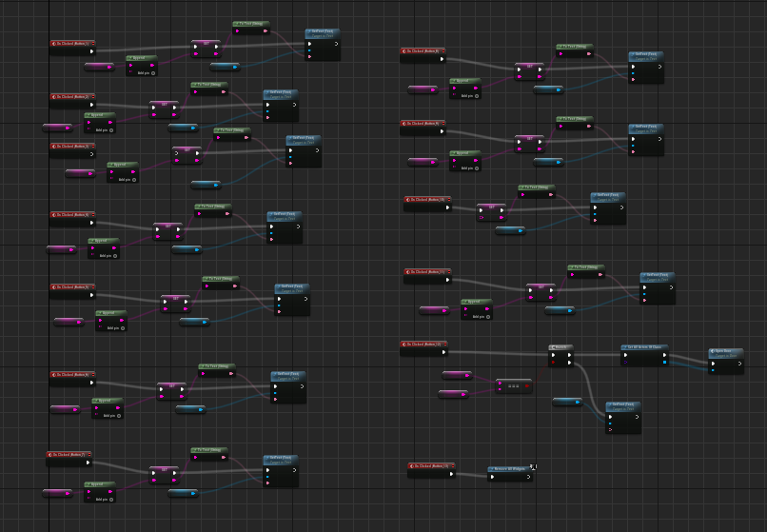Select the On Clicked (Button_6) event node
The image size is (767, 532).
[x=72, y=379]
